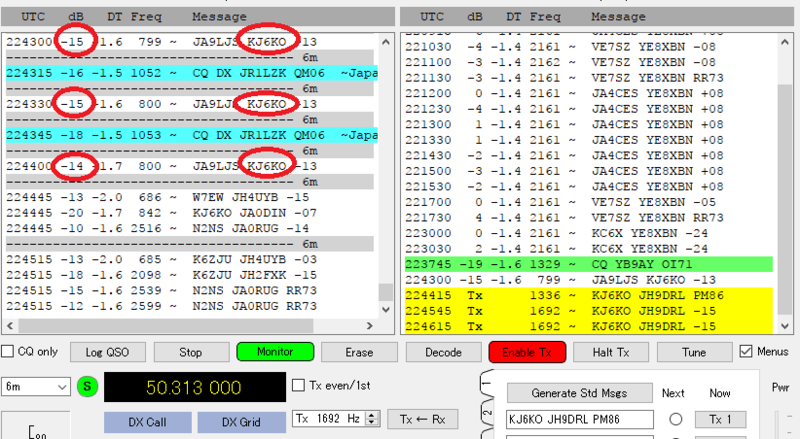Enable the Tx even/1st checkbox

coord(298,385)
